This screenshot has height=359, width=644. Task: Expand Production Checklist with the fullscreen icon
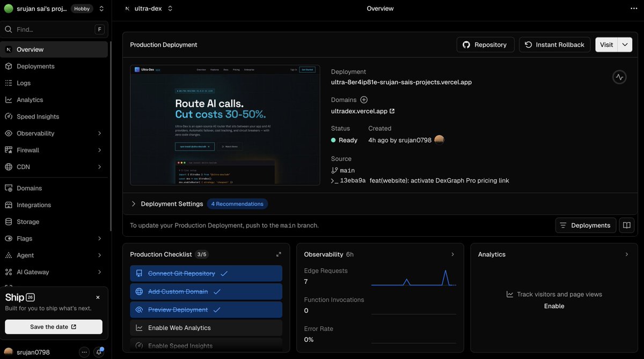pyautogui.click(x=279, y=254)
